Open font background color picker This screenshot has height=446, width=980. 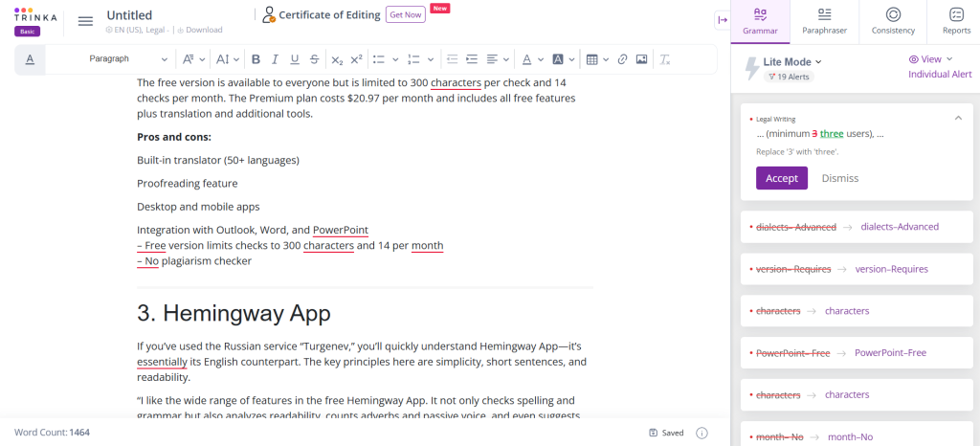pos(564,59)
